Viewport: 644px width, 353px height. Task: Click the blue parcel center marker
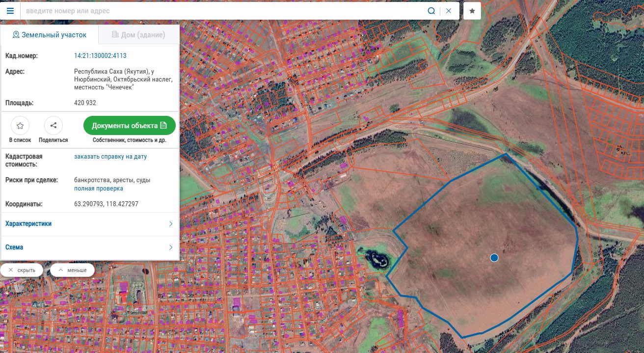(x=494, y=258)
